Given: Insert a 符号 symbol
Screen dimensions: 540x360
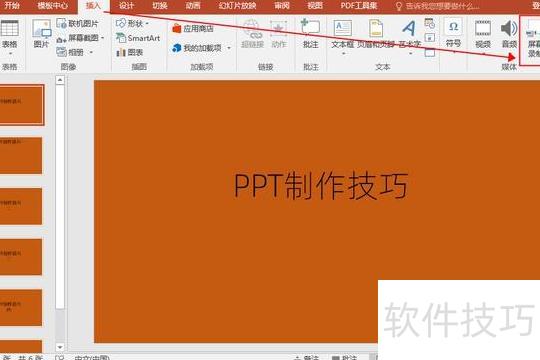Looking at the screenshot, I should [x=453, y=33].
